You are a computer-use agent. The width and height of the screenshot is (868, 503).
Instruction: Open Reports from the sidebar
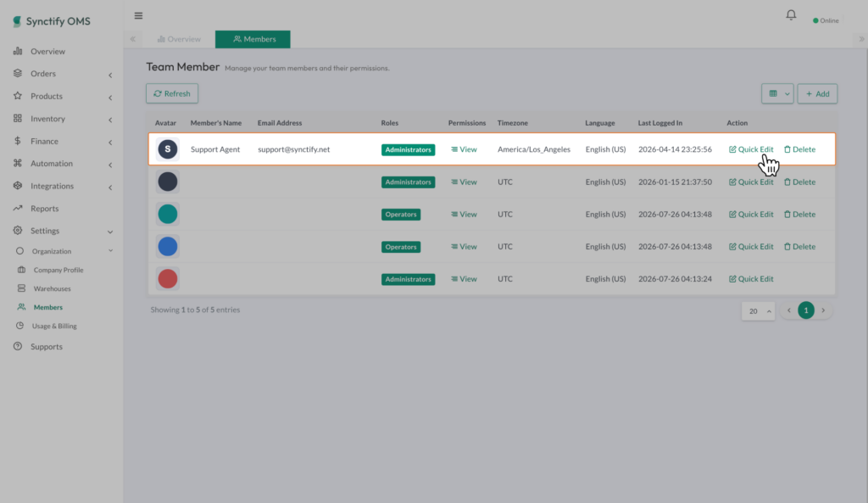(44, 209)
